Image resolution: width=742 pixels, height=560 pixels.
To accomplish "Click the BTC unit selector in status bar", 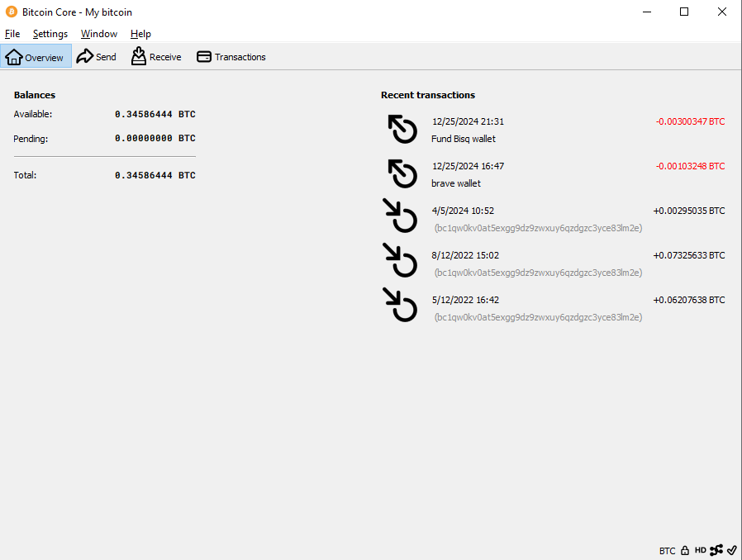I will pos(668,551).
